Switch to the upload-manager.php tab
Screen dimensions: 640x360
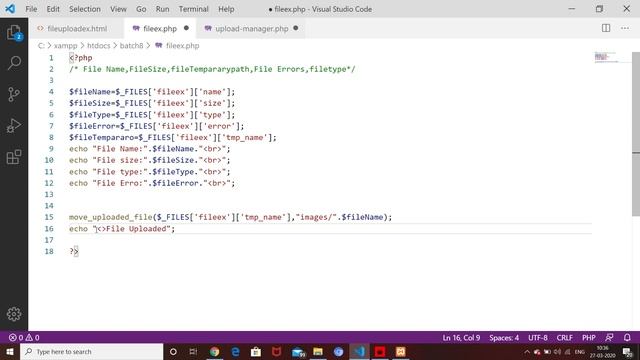click(251, 29)
